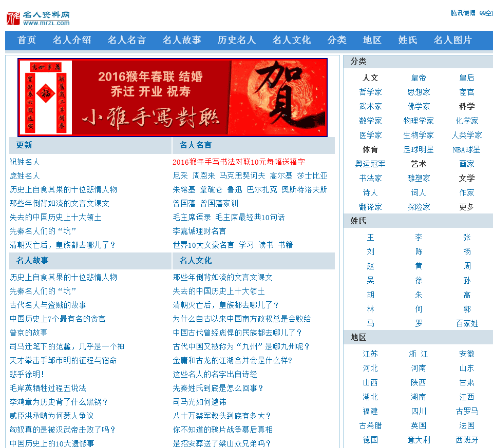493x448 pixels.
Task: Select 分类 in the navigation bar
Action: (337, 40)
